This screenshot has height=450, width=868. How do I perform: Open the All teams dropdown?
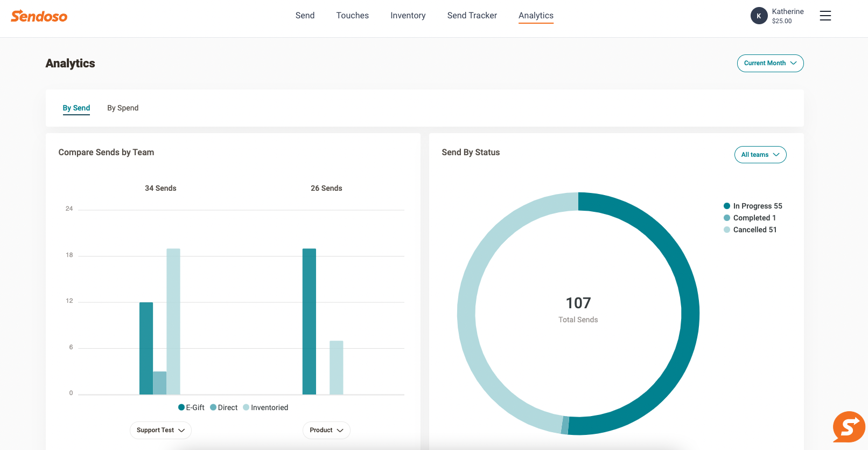760,155
